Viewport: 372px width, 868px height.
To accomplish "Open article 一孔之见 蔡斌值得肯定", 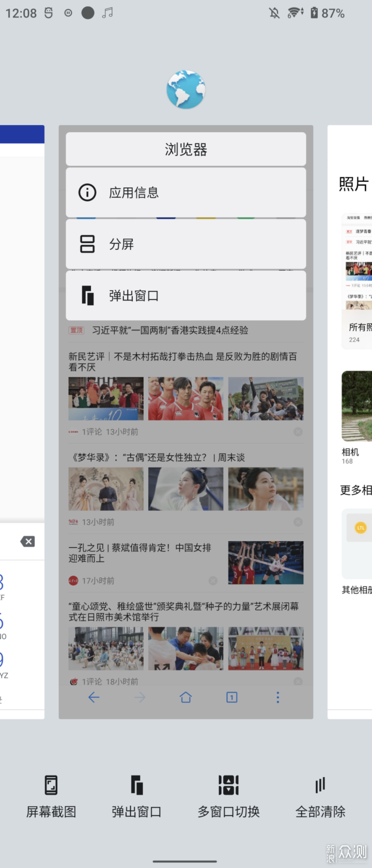I will click(140, 553).
